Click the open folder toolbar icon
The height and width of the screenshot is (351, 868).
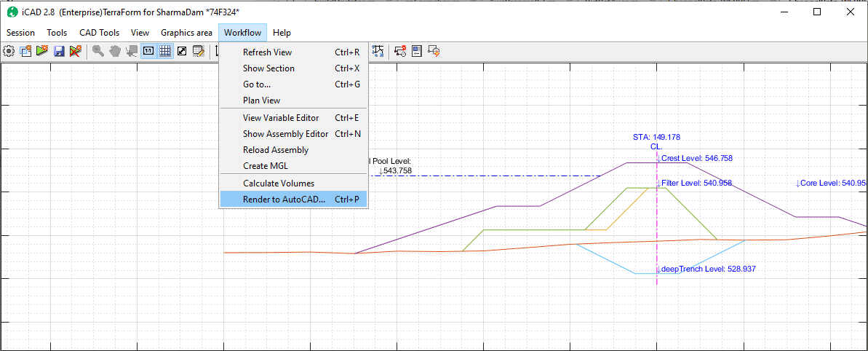[25, 51]
